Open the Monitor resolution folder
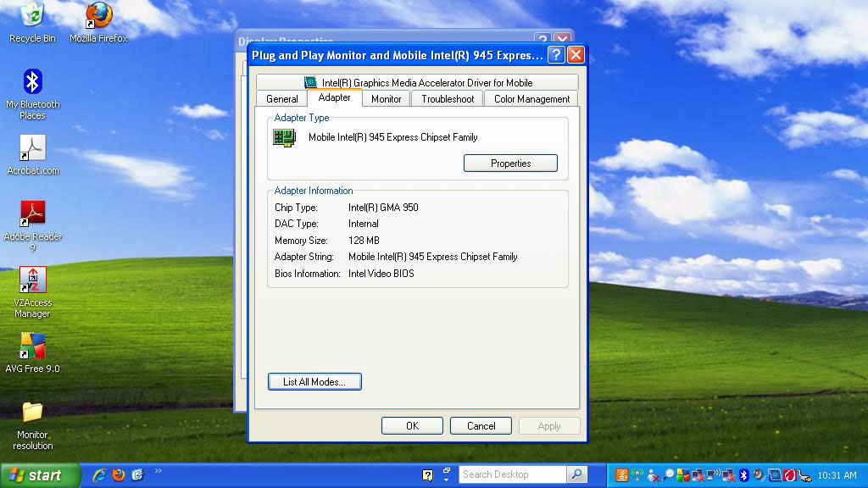Image resolution: width=868 pixels, height=488 pixels. [32, 425]
